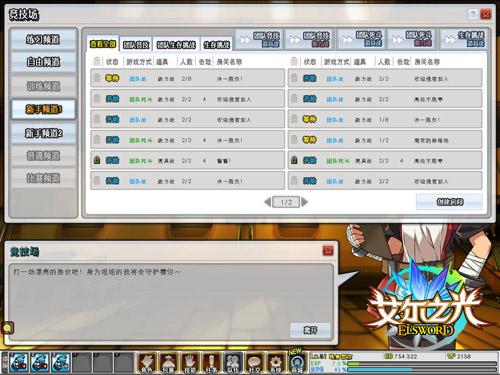Open the 社交 community icon
Viewport: 500px width, 375px height.
[254, 363]
